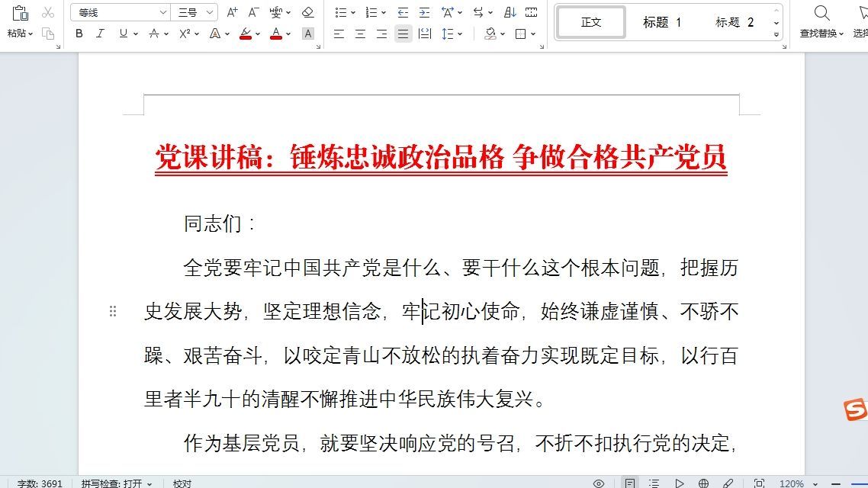Toggle eye protection mode icon

click(x=599, y=483)
